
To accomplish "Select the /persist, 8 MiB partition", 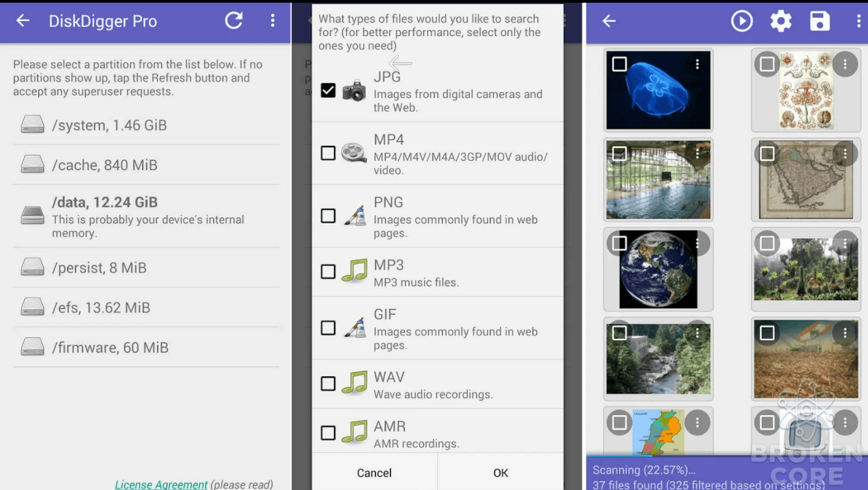I will pyautogui.click(x=146, y=267).
